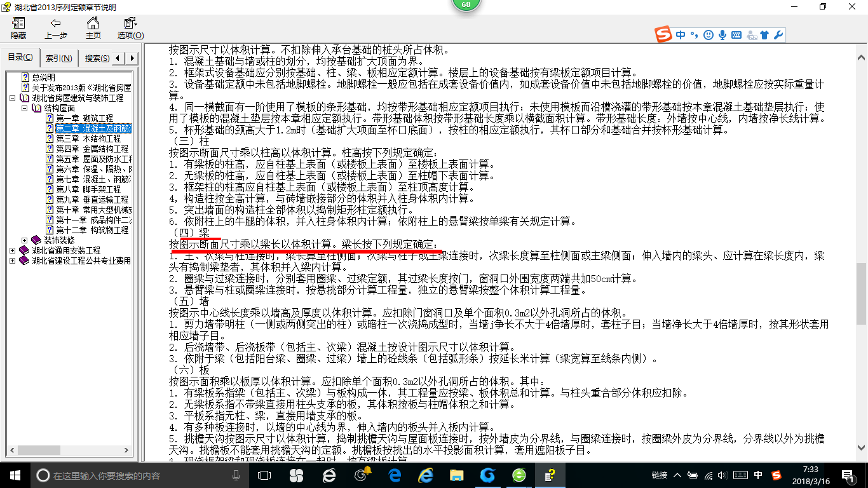868x488 pixels.
Task: Click the taskbar clock showing 7:33
Action: point(810,475)
